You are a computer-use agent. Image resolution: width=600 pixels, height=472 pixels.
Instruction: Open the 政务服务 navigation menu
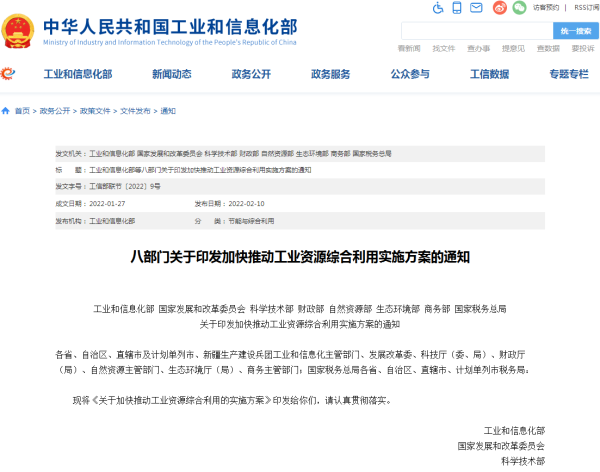330,74
